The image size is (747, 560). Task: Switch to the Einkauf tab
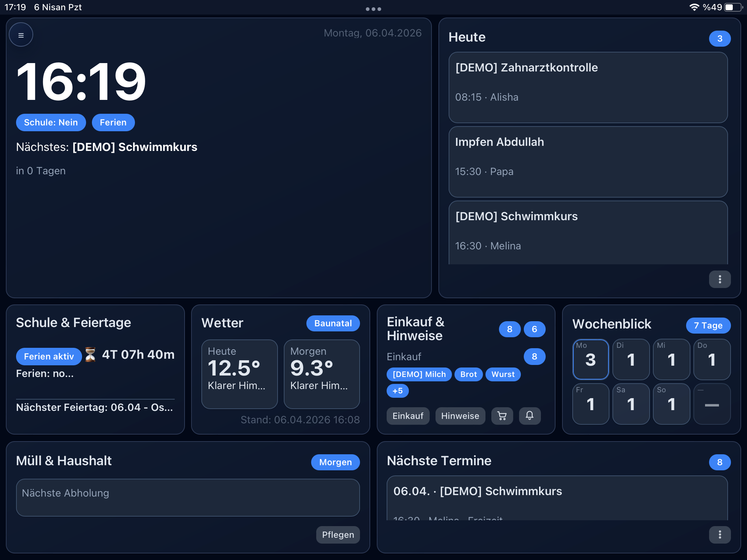(x=408, y=416)
